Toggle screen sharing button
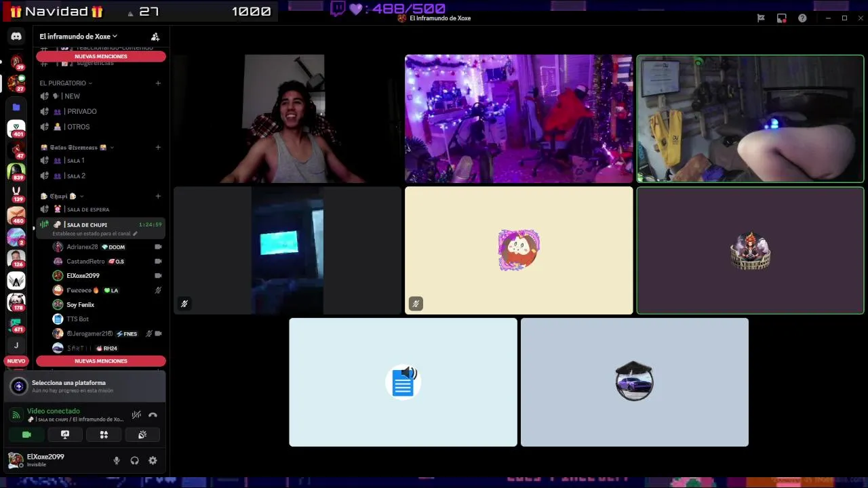Viewport: 868px width, 488px height. [x=65, y=434]
